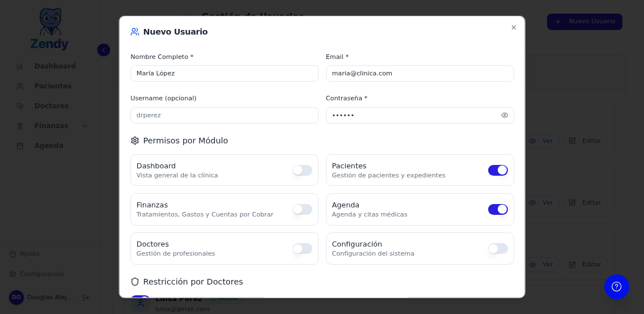
Task: Collapse the sidebar with arrow button
Action: tap(103, 50)
